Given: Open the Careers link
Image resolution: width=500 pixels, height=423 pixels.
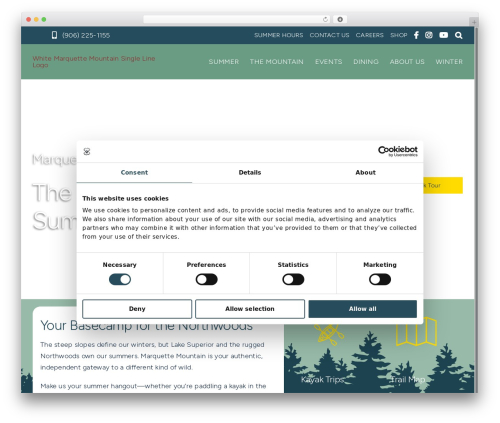Looking at the screenshot, I should pyautogui.click(x=369, y=35).
